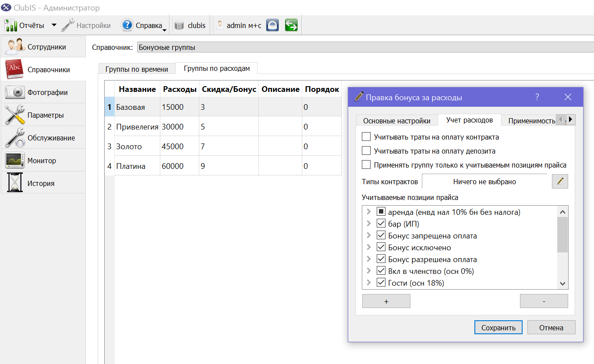The width and height of the screenshot is (594, 364).
Task: Open the Справочники section
Action: click(43, 70)
